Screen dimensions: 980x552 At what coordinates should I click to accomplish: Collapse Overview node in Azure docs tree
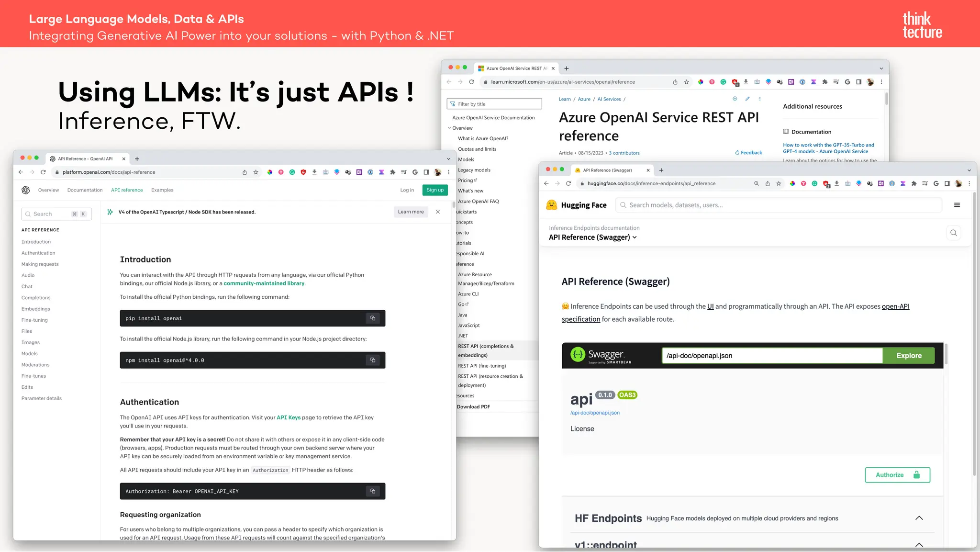pos(450,128)
